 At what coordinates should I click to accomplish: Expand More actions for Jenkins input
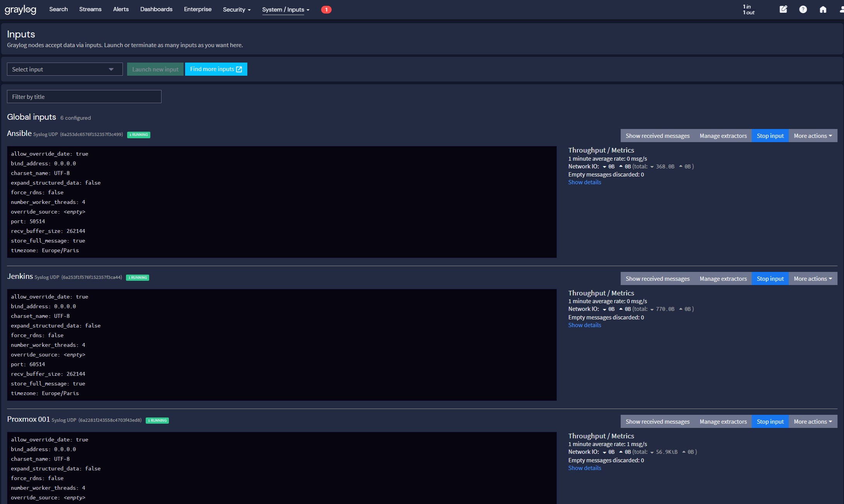coord(813,278)
